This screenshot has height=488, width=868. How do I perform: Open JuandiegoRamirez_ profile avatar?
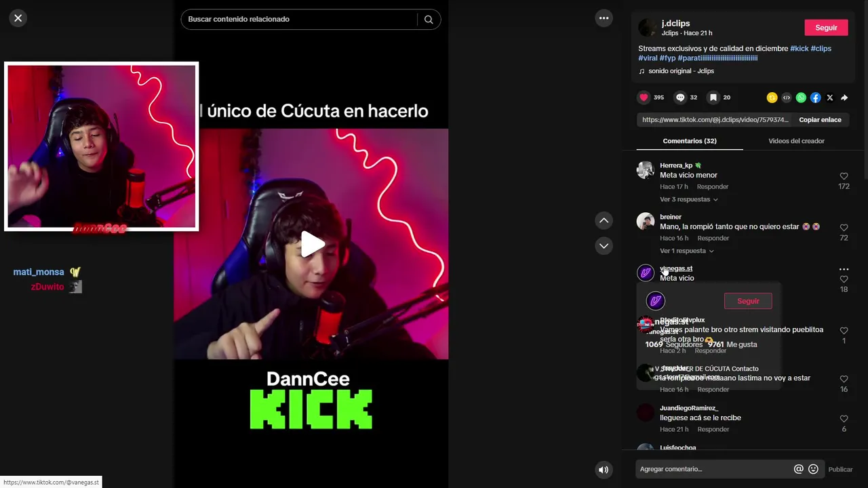tap(646, 413)
